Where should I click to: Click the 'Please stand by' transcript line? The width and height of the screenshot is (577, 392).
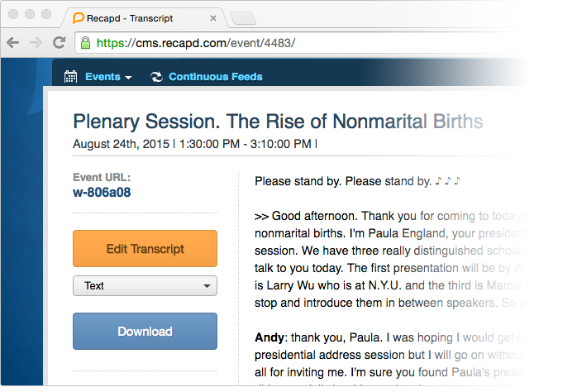pyautogui.click(x=357, y=181)
